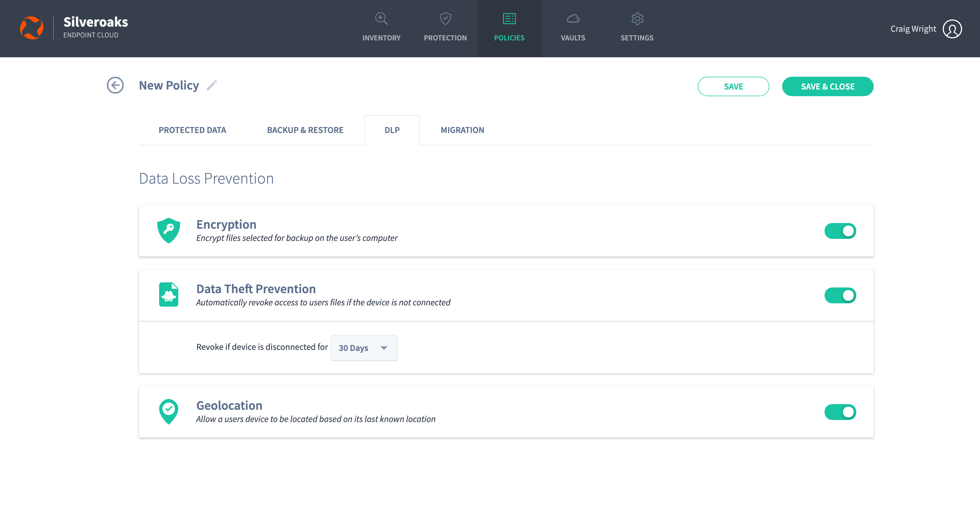Click the Geolocation heading

[229, 406]
